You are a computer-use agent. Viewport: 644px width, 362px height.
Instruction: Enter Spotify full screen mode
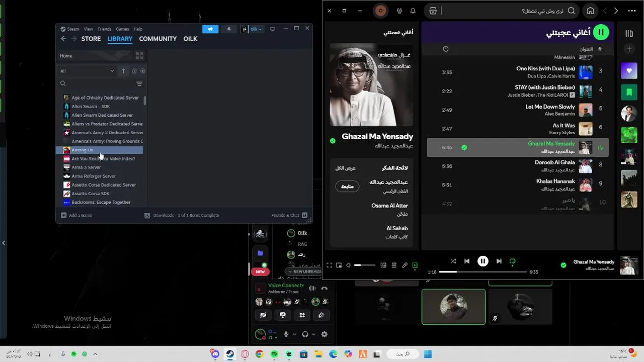(x=329, y=265)
